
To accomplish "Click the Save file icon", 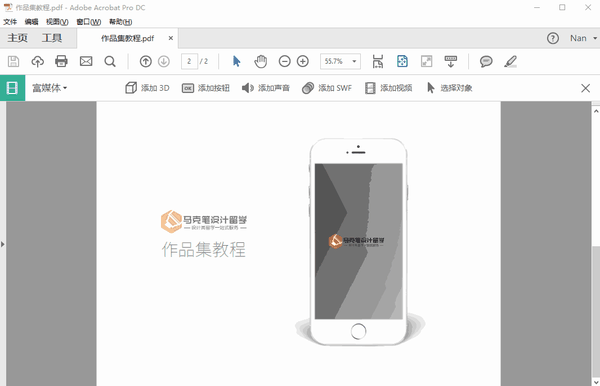I will [13, 61].
